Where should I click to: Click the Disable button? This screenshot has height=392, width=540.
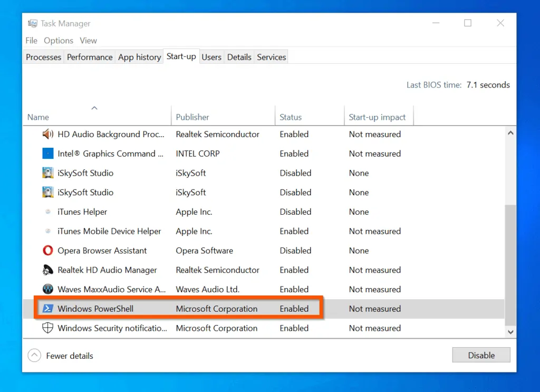click(481, 355)
